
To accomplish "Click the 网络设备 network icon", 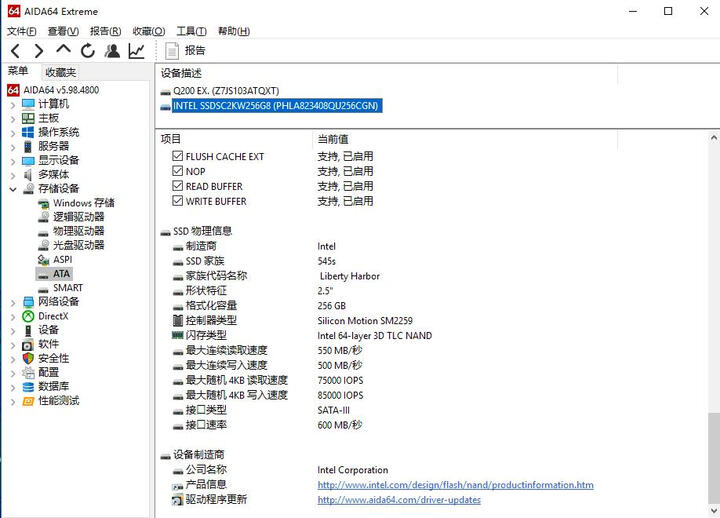I will [28, 302].
